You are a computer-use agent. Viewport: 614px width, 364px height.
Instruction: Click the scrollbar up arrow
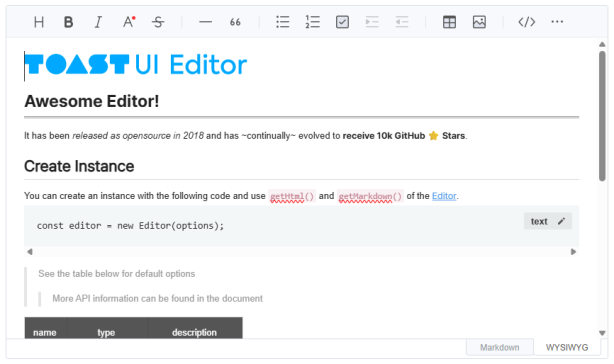[x=602, y=45]
